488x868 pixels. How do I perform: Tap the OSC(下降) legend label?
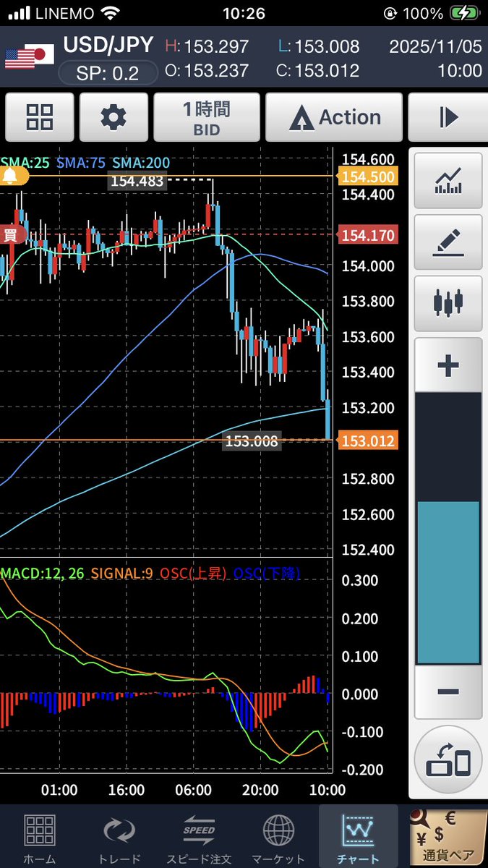pos(267,574)
